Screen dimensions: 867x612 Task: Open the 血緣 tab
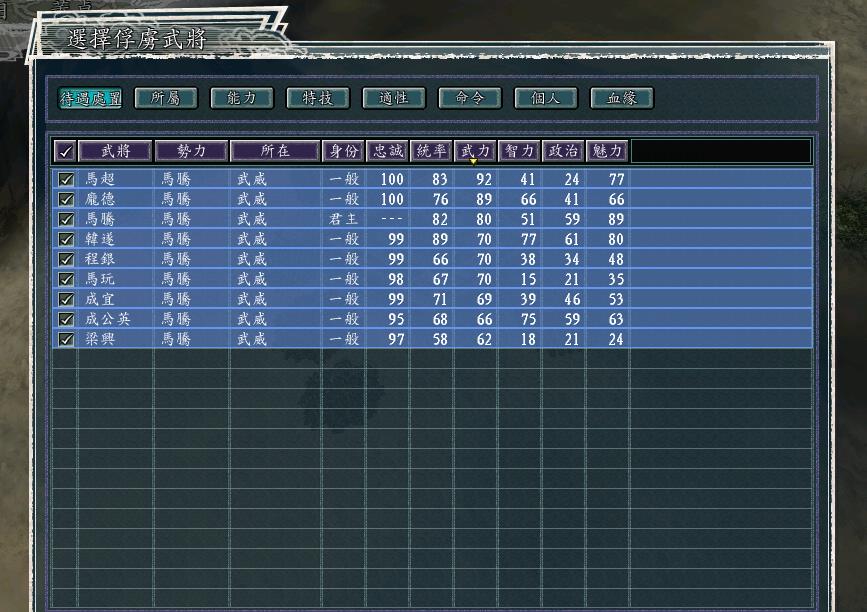click(622, 98)
